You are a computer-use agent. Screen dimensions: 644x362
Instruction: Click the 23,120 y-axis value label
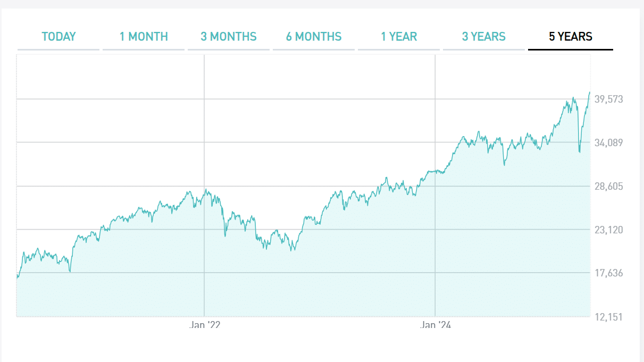pyautogui.click(x=609, y=230)
